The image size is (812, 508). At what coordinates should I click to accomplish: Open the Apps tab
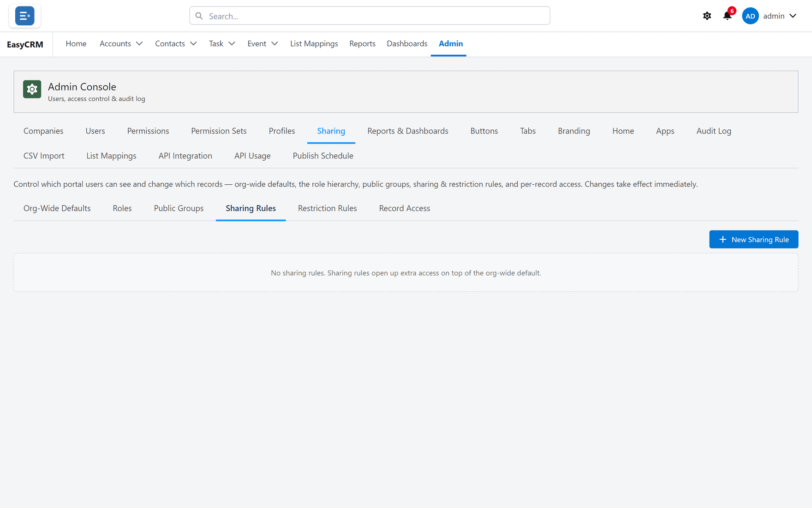665,131
